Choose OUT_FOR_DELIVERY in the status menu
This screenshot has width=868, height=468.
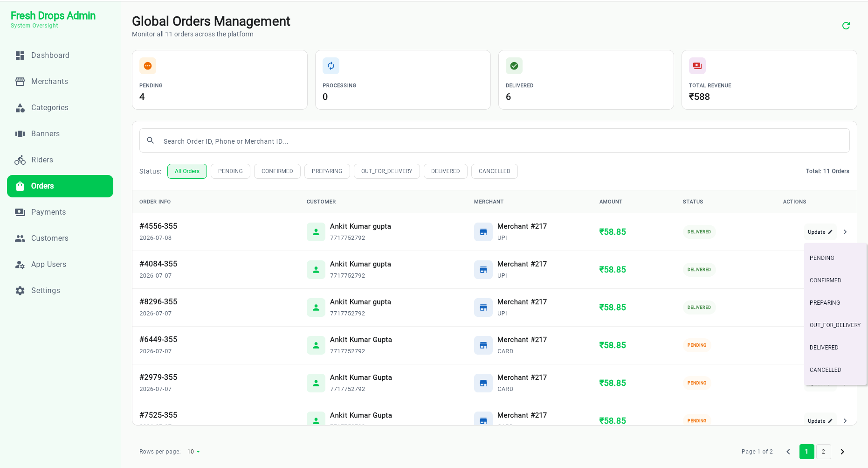(835, 325)
